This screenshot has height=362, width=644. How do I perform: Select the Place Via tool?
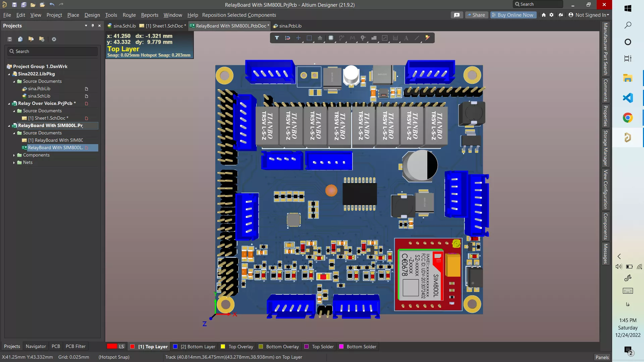point(363,38)
